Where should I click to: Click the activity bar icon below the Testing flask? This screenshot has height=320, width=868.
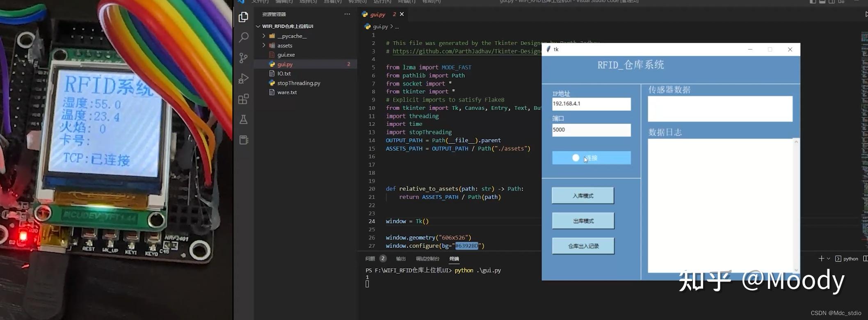click(x=244, y=140)
